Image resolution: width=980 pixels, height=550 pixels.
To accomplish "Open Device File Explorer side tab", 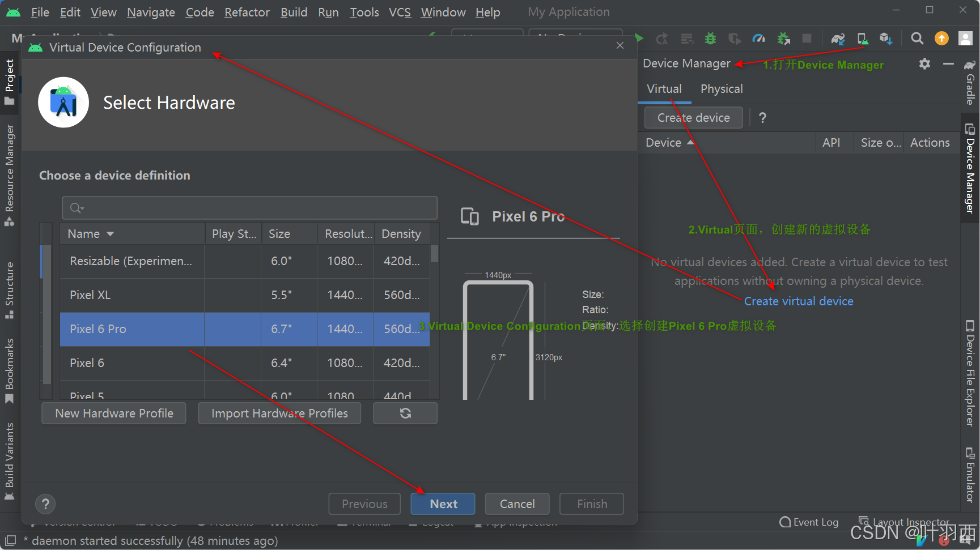I will click(x=970, y=373).
